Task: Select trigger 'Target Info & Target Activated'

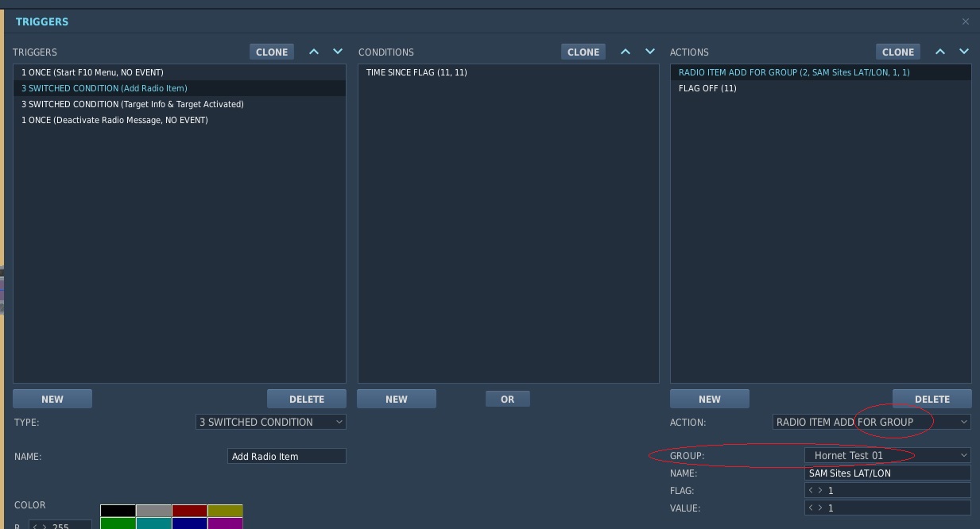Action: click(180, 104)
